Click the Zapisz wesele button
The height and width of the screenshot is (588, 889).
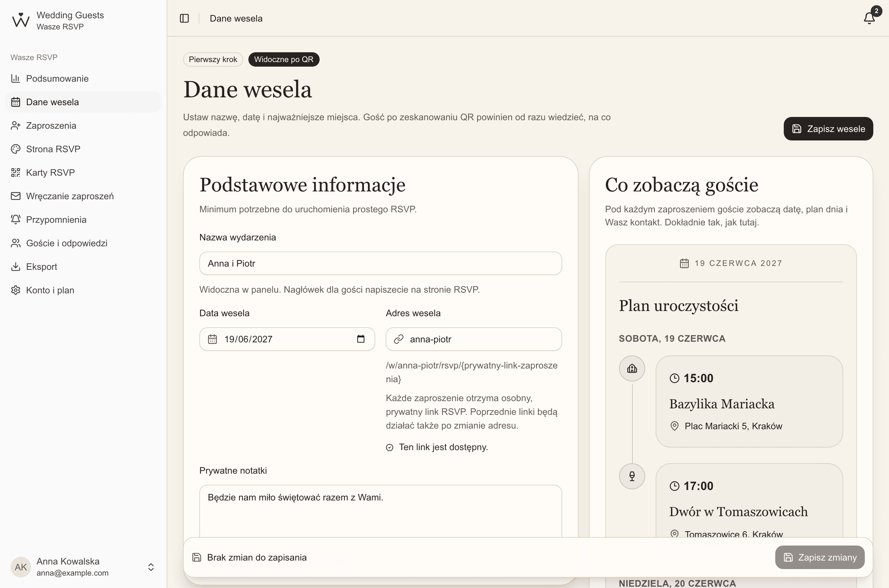[x=828, y=129]
